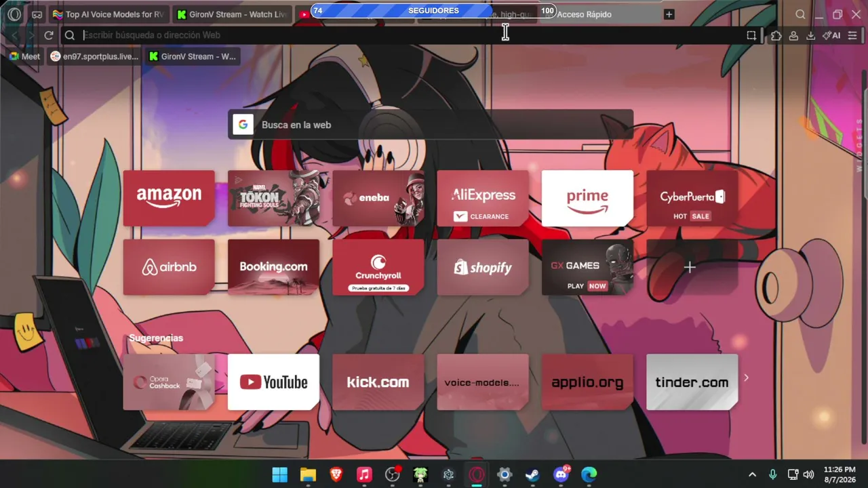Viewport: 868px width, 488px height.
Task: Open the kick.com suggestion
Action: 378,382
